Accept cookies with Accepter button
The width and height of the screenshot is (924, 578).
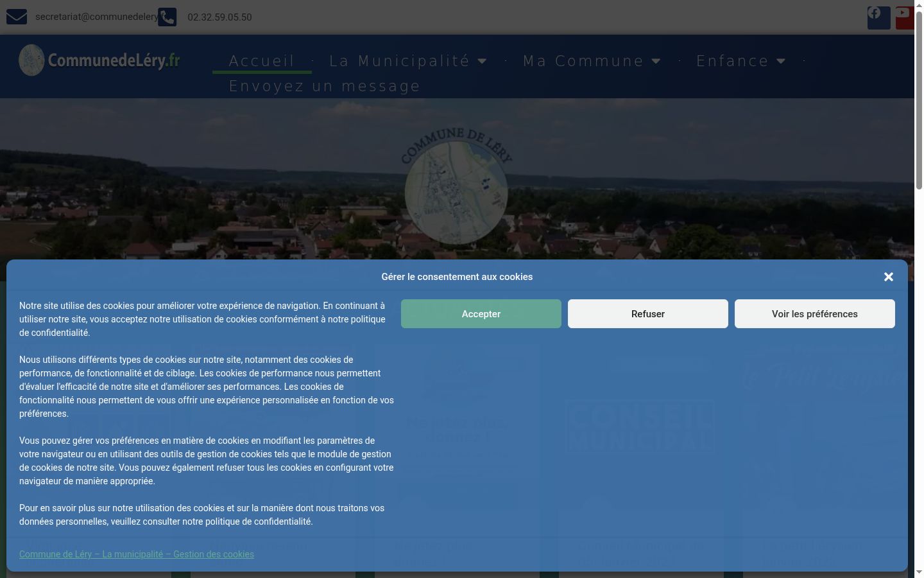tap(481, 314)
